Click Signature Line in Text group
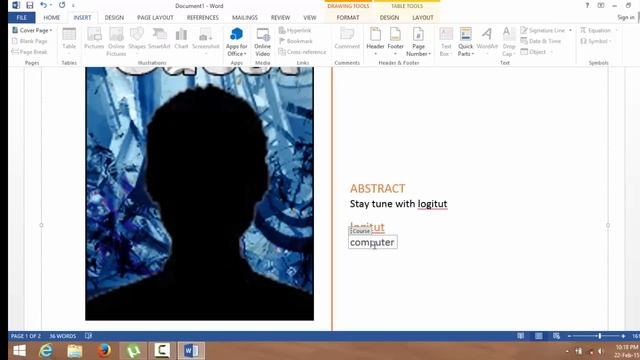The height and width of the screenshot is (360, 640). point(546,30)
